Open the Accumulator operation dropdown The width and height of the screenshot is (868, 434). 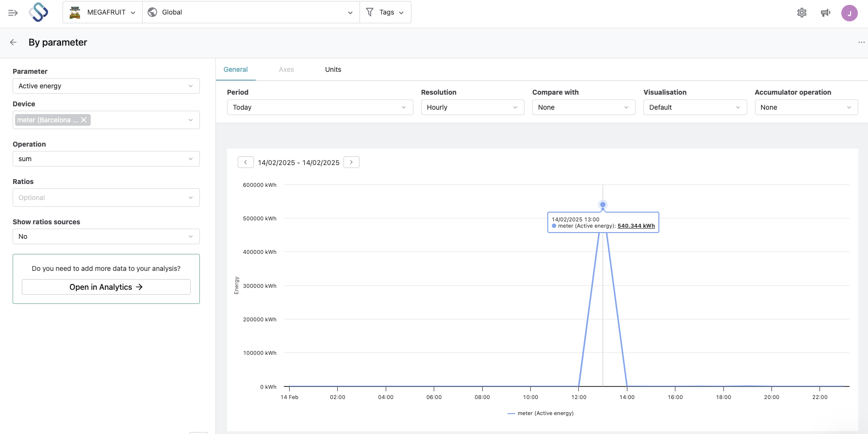[x=806, y=107]
